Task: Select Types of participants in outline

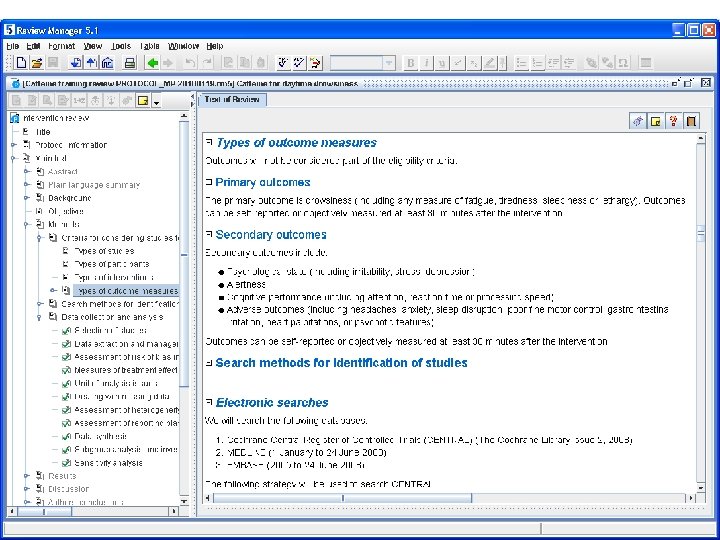Action: [112, 264]
